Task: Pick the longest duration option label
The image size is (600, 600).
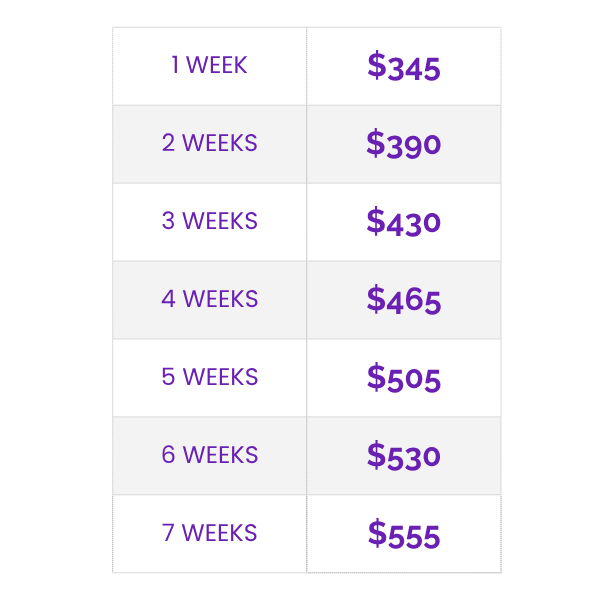Action: pyautogui.click(x=209, y=534)
